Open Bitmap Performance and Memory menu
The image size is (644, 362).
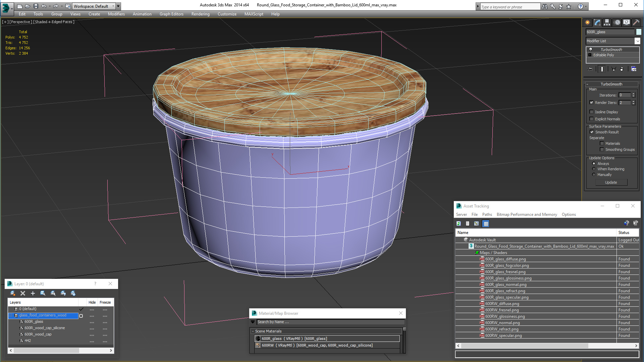527,215
